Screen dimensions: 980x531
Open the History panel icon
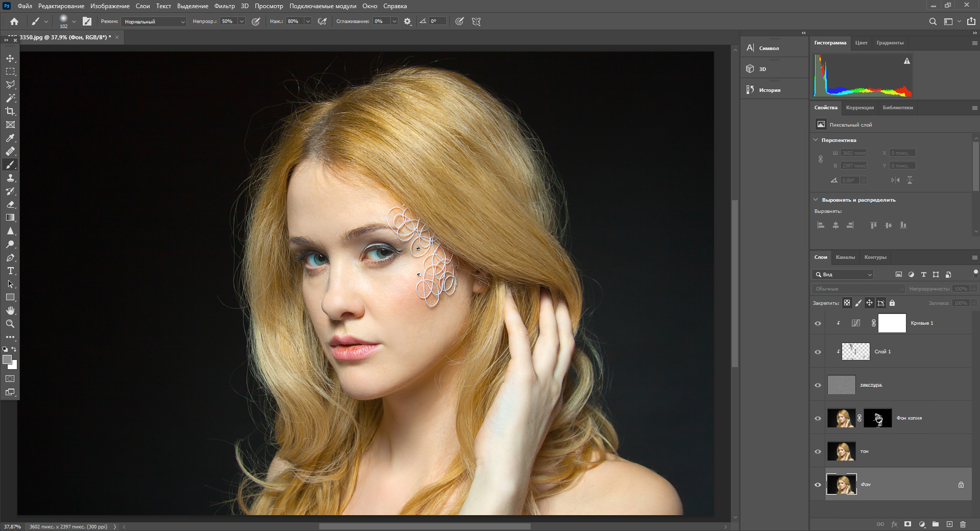pyautogui.click(x=750, y=89)
